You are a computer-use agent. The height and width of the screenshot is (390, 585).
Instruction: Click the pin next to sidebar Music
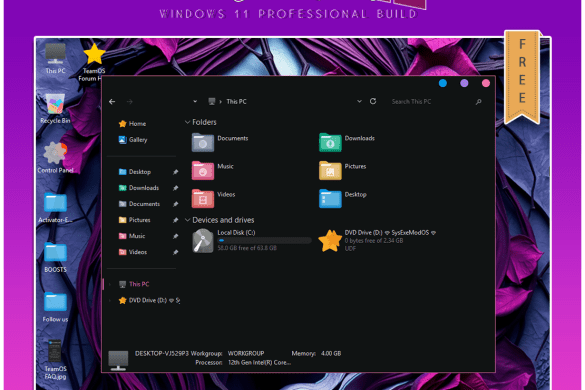(x=175, y=236)
